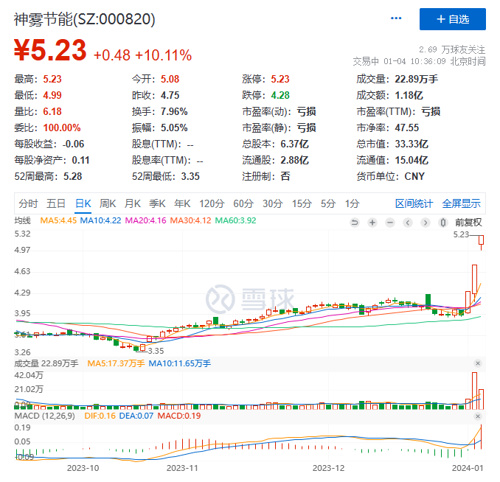The height and width of the screenshot is (482, 500).
Task: Select the 月K chart tab
Action: click(133, 203)
